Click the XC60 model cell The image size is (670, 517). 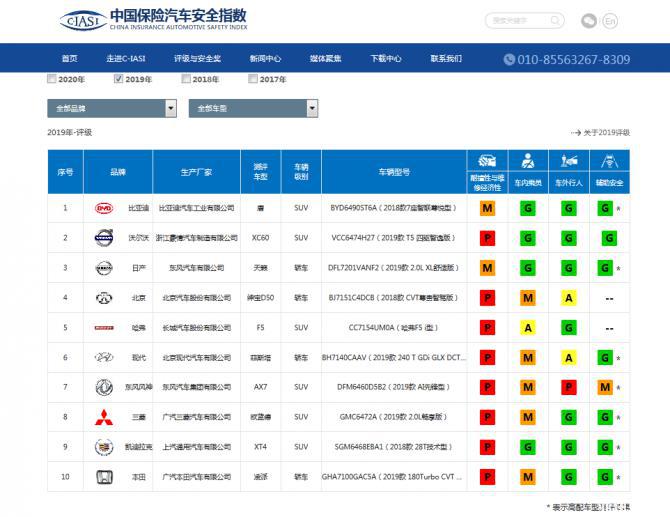click(261, 238)
